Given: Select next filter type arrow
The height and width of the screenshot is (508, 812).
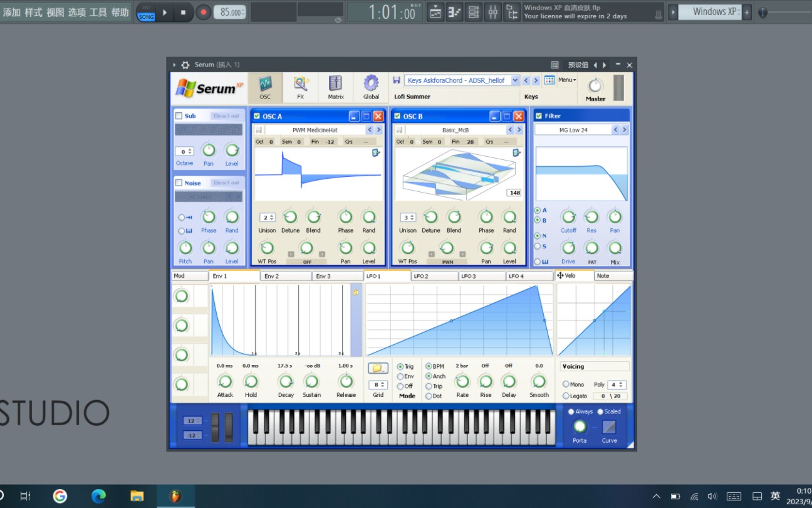Looking at the screenshot, I should [624, 130].
